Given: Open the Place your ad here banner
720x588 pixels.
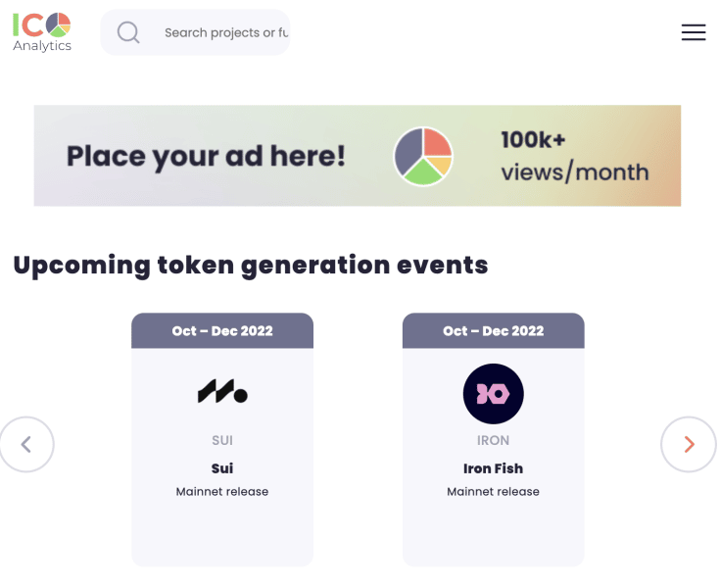Looking at the screenshot, I should [x=358, y=156].
